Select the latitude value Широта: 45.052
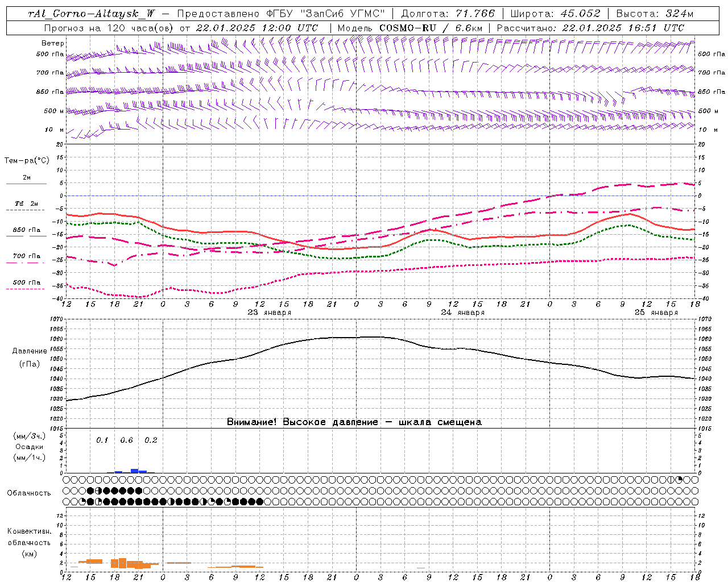The image size is (728, 582). pos(555,14)
